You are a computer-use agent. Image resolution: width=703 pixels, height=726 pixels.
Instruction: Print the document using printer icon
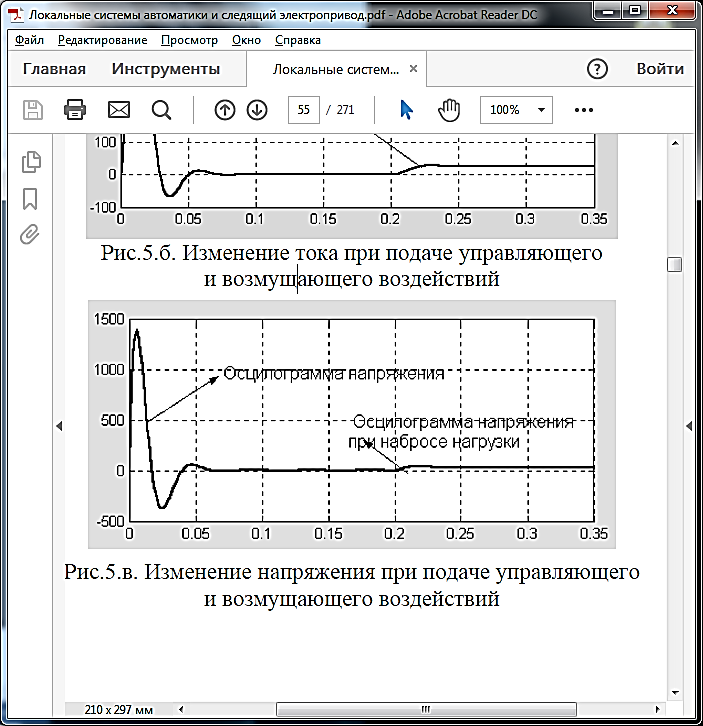(x=75, y=110)
